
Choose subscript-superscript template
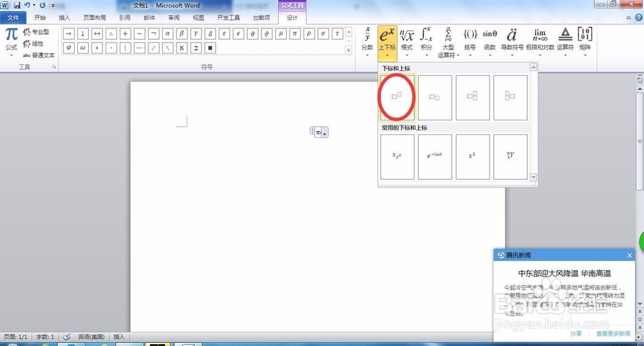tap(473, 98)
